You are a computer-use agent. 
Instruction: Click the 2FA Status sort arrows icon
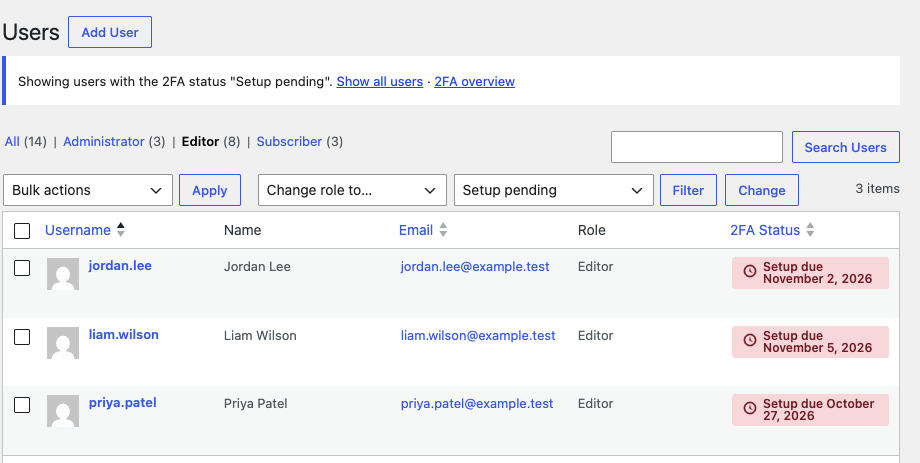(x=810, y=230)
